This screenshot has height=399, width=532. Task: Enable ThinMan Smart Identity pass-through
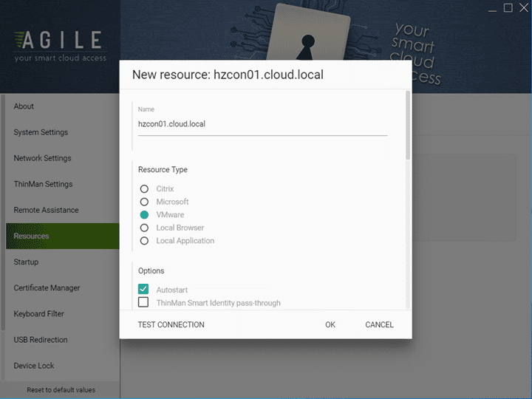tap(143, 302)
